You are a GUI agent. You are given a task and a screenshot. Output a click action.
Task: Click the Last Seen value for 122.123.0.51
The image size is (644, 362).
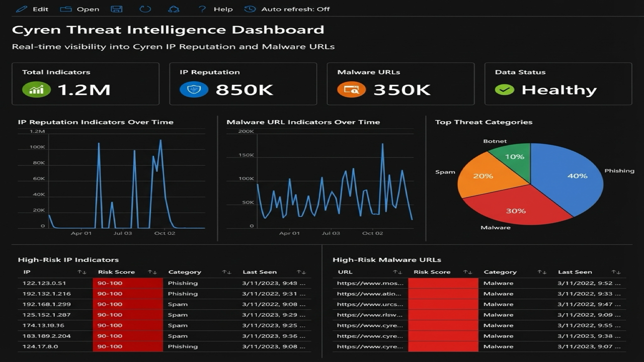273,283
